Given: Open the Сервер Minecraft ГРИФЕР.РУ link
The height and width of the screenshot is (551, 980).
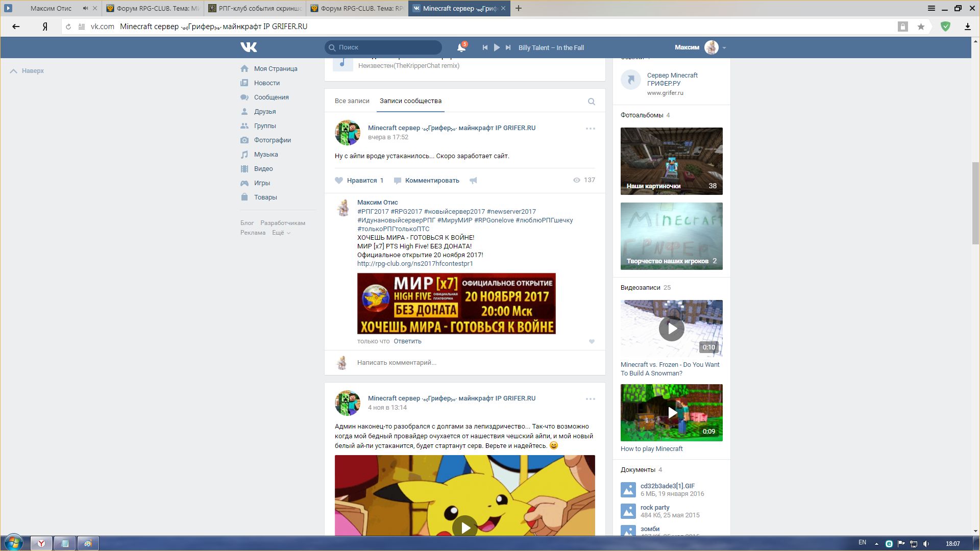Looking at the screenshot, I should [x=672, y=79].
